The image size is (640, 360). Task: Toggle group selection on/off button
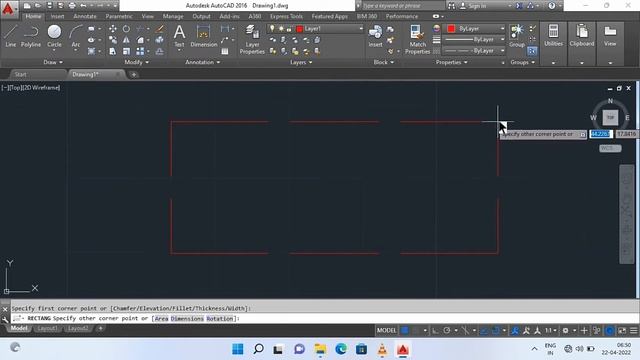coord(532,51)
